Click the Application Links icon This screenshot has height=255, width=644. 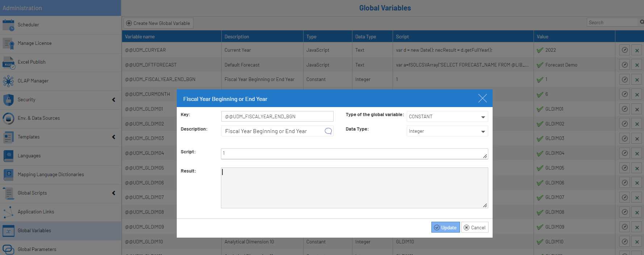pos(8,212)
